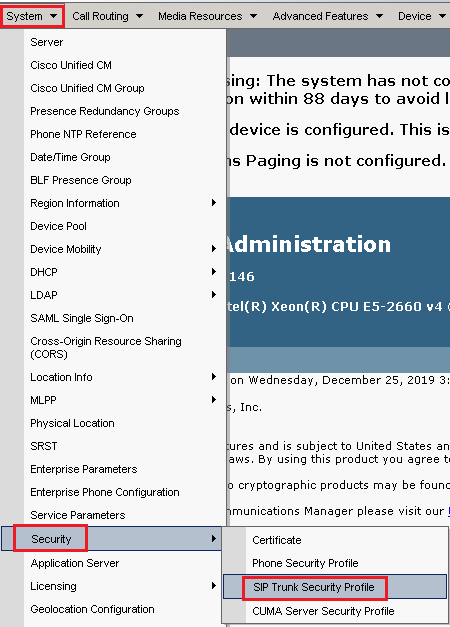Open the System menu
The height and width of the screenshot is (627, 450).
coord(32,16)
